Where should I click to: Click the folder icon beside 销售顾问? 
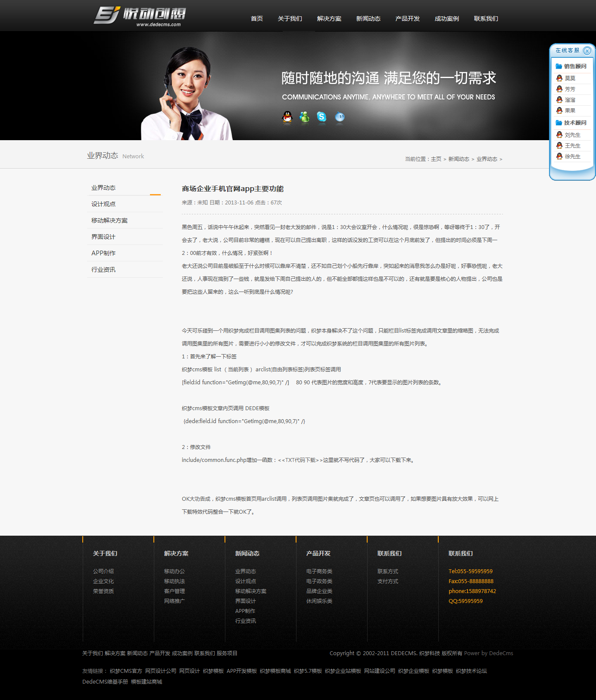point(559,66)
